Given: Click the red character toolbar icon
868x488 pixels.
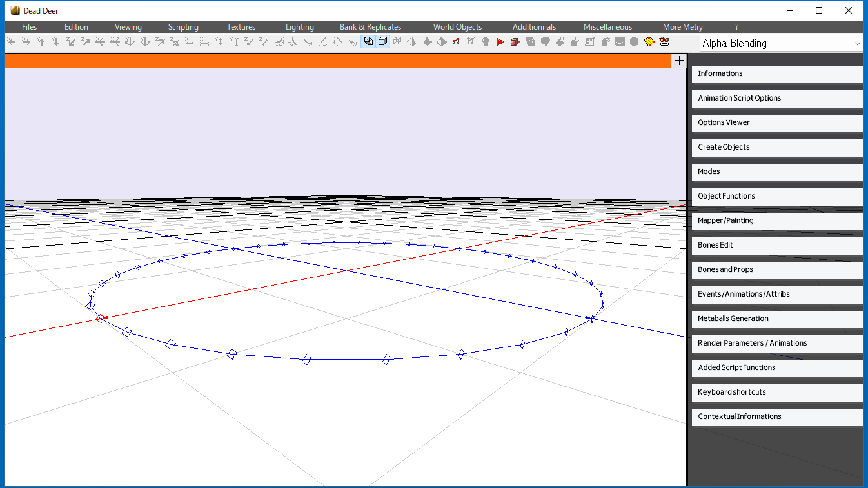Looking at the screenshot, I should pos(664,42).
